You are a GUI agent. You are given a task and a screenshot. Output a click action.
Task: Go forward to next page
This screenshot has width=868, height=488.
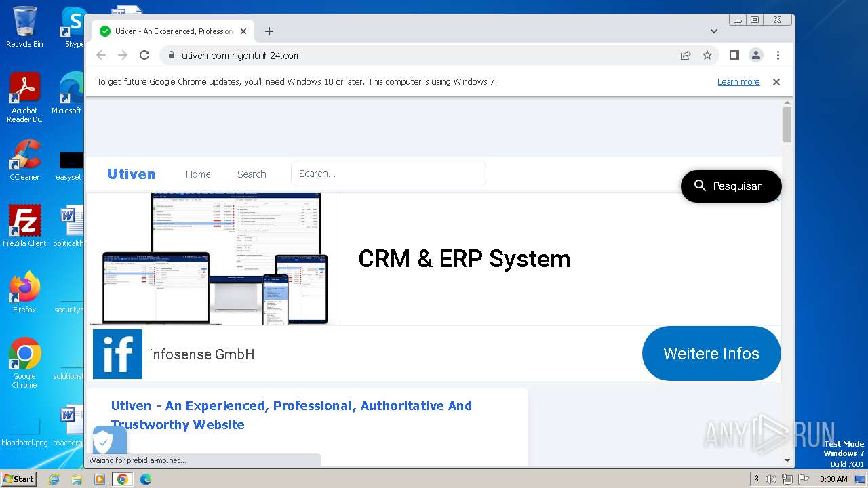click(x=123, y=56)
